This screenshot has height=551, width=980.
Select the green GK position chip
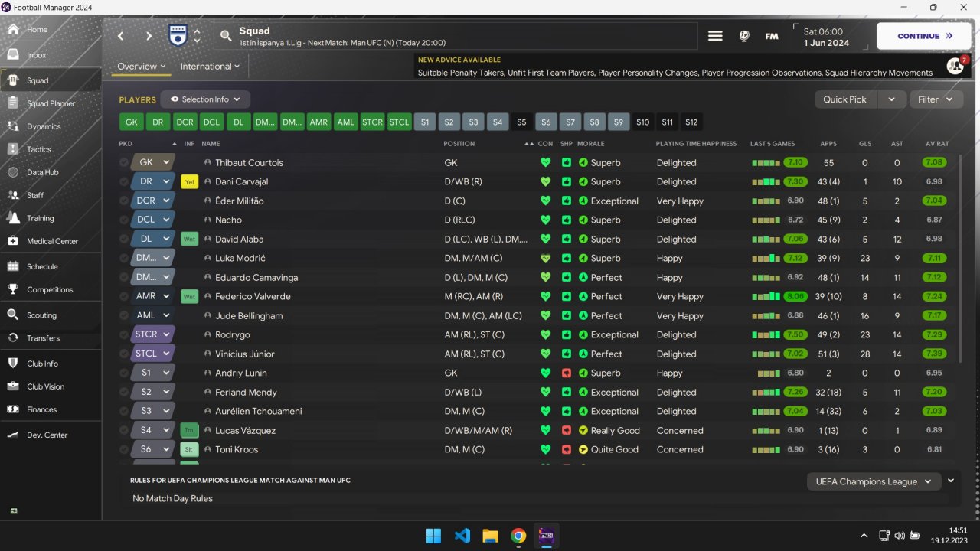pos(132,122)
